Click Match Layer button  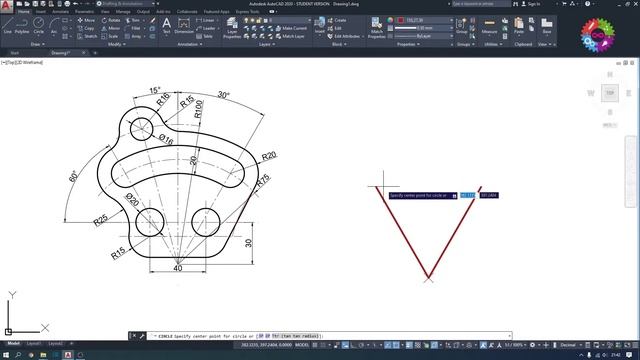click(290, 36)
